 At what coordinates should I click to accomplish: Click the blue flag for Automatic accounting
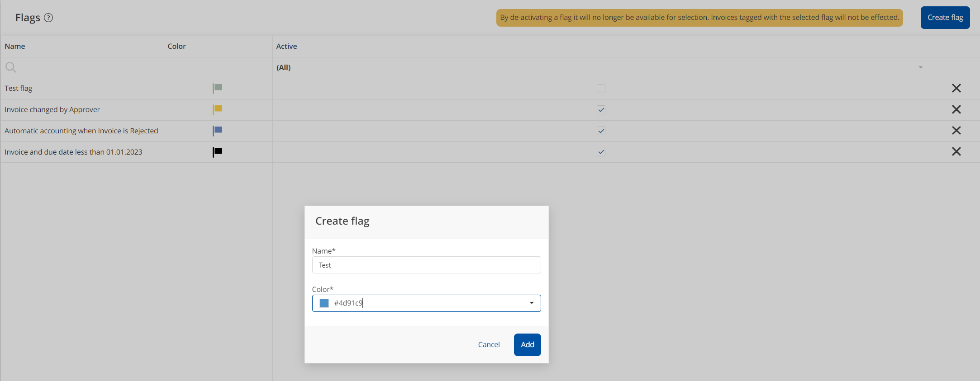click(217, 131)
